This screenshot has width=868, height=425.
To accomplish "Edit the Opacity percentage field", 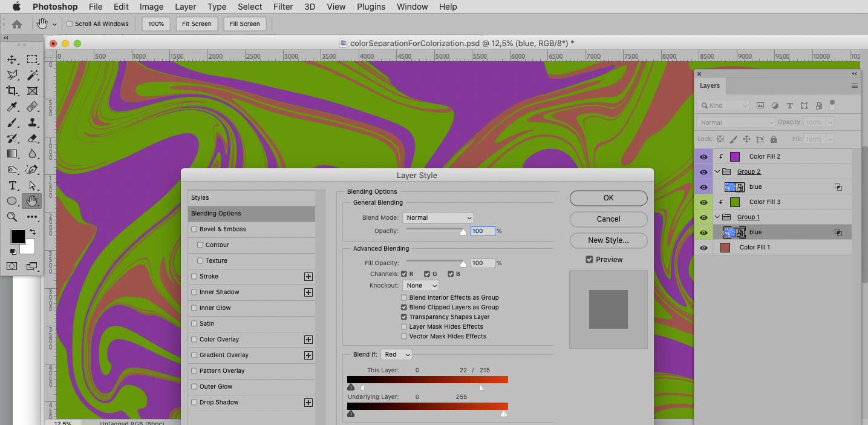I will pos(482,231).
